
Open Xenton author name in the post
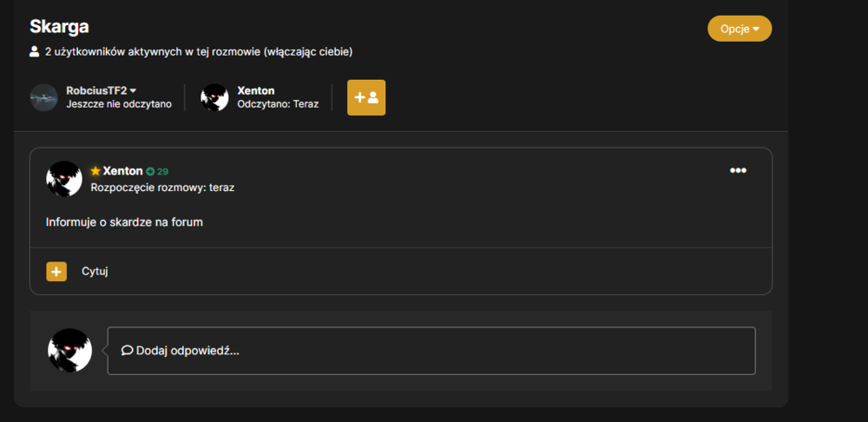[123, 171]
